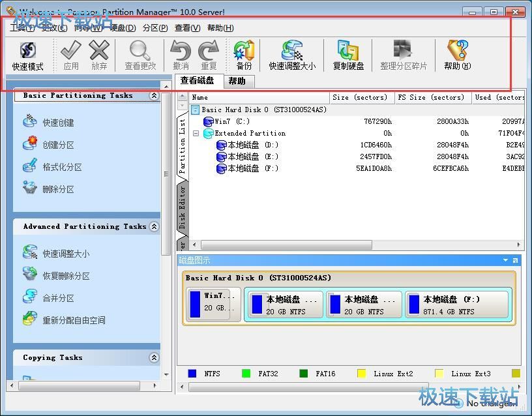Choose 恢复删除分区 task

[x=56, y=276]
